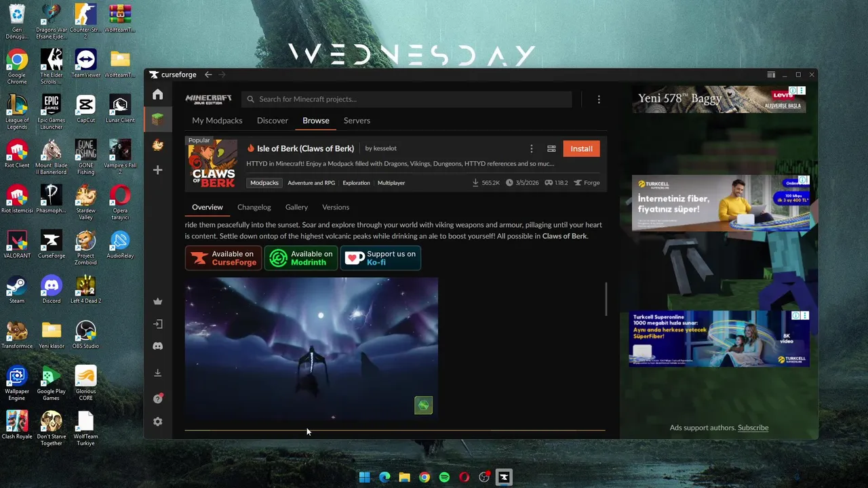Select the Stardew Valley chicken game icon
Image resolution: width=868 pixels, height=488 pixels.
[x=157, y=145]
